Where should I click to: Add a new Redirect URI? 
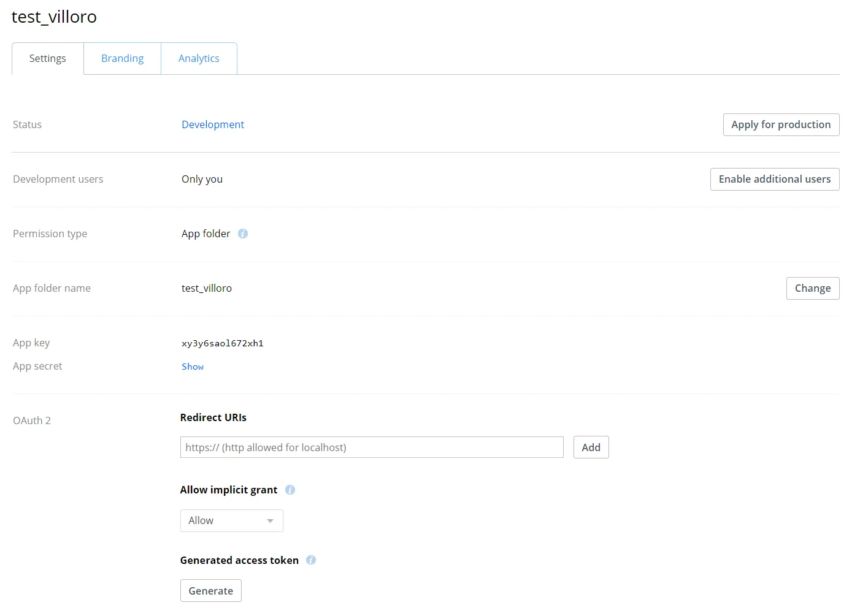tap(591, 447)
